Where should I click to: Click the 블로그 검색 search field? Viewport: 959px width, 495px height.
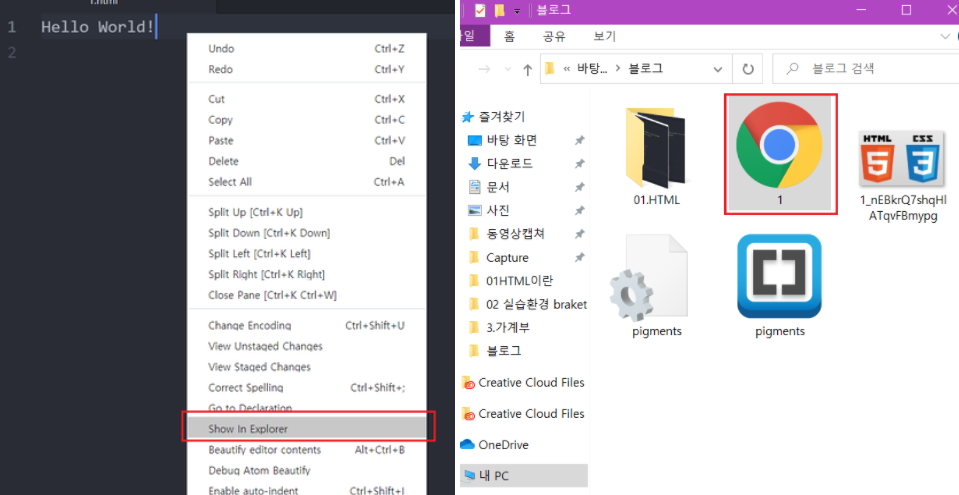point(866,69)
